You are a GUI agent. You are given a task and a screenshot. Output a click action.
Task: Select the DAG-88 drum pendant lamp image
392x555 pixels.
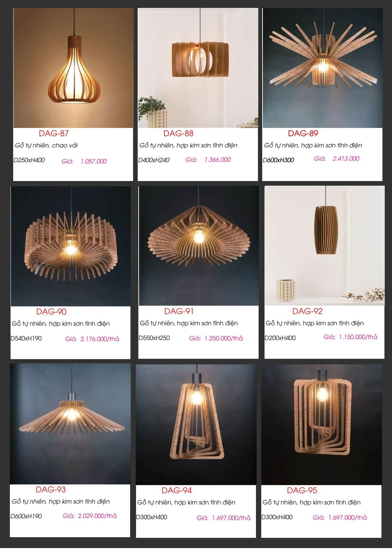pyautogui.click(x=198, y=68)
